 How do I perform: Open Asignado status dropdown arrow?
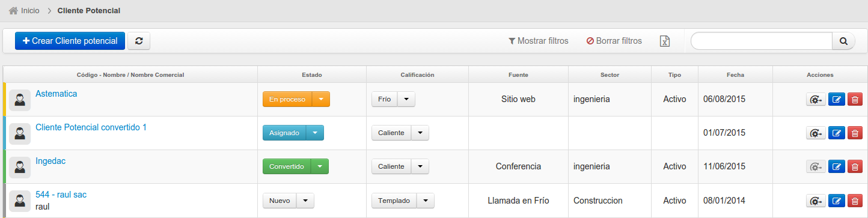click(x=315, y=133)
